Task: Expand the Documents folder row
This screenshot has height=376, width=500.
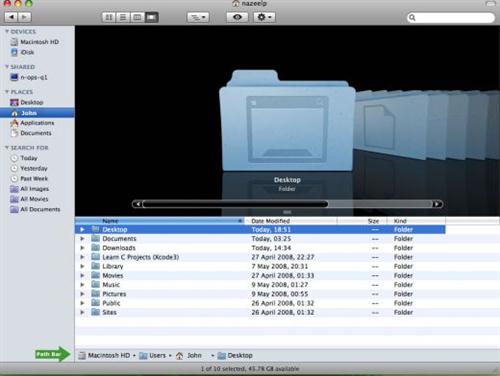Action: click(x=82, y=239)
